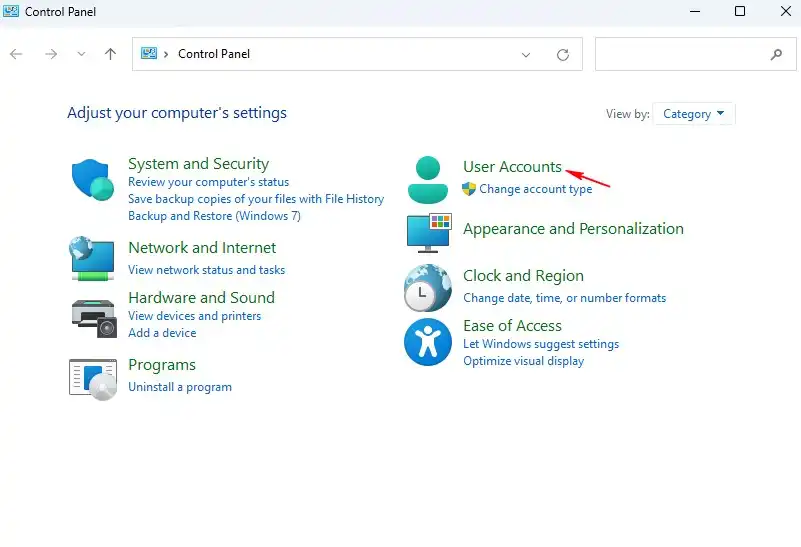Open Network and Internet heading

point(202,248)
